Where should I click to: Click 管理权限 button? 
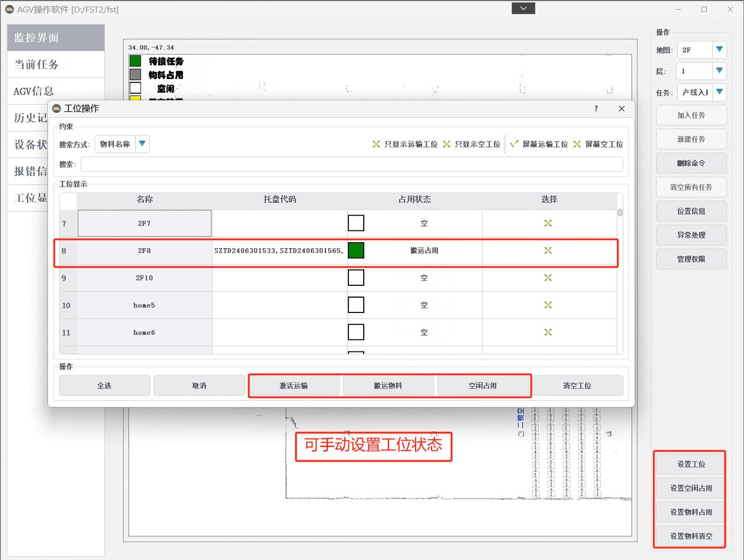[x=692, y=259]
